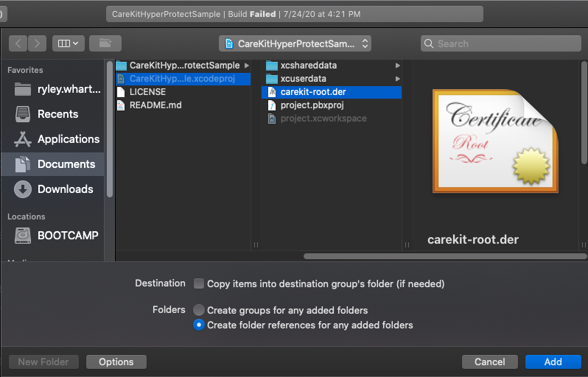The width and height of the screenshot is (588, 377).
Task: Open the column view mode dropdown
Action: (69, 43)
